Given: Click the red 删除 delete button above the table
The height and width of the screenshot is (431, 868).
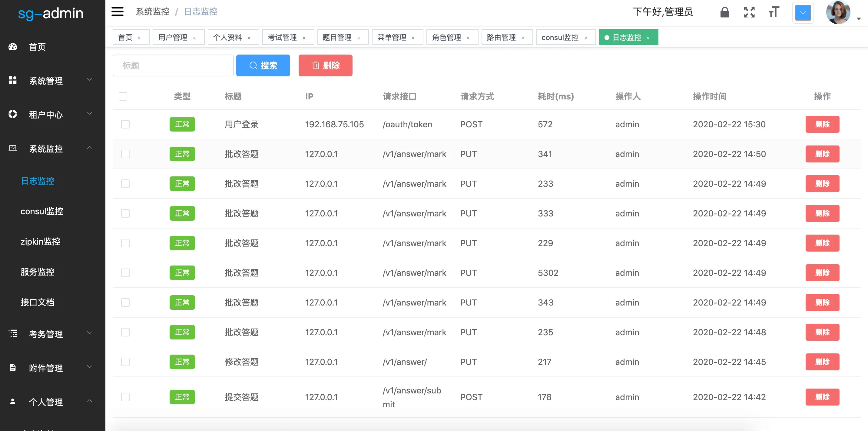Looking at the screenshot, I should point(325,65).
